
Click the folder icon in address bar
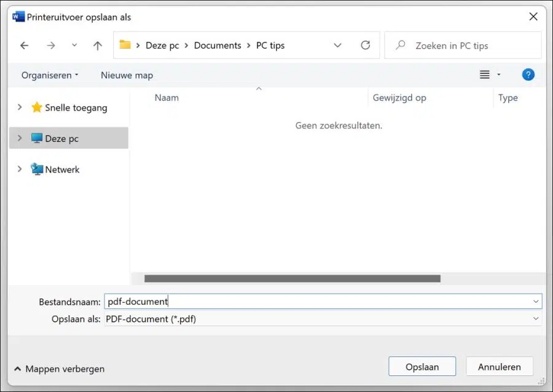tap(125, 45)
